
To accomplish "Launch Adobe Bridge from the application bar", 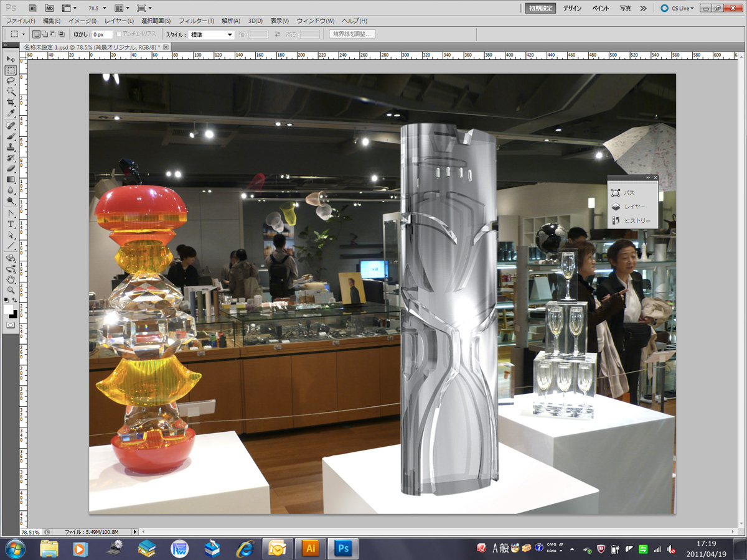I will (33, 8).
